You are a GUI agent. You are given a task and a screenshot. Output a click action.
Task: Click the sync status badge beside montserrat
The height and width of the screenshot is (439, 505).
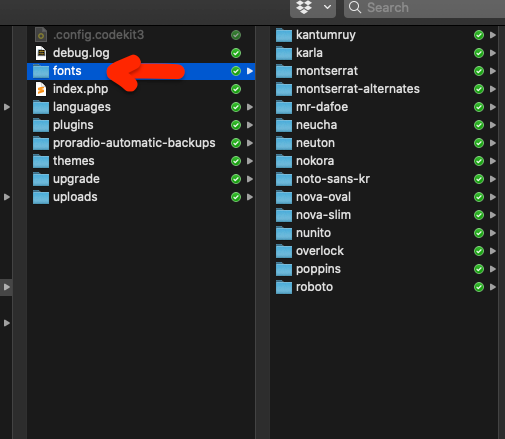click(479, 71)
